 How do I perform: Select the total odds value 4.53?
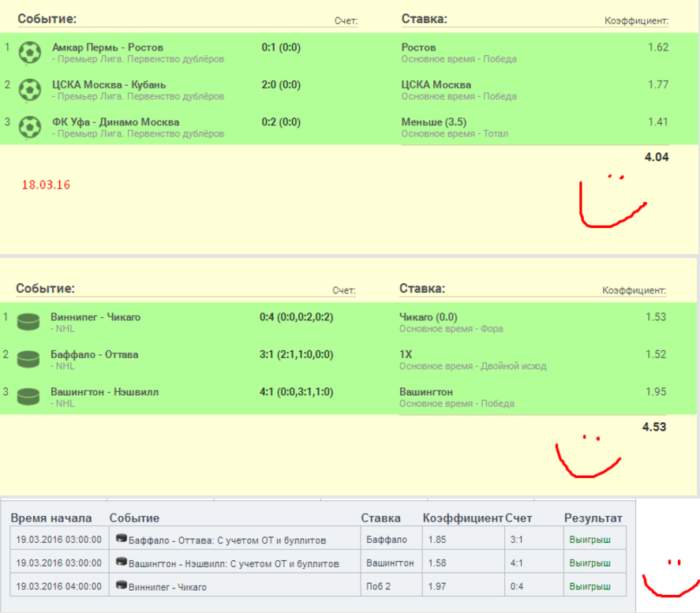point(654,427)
